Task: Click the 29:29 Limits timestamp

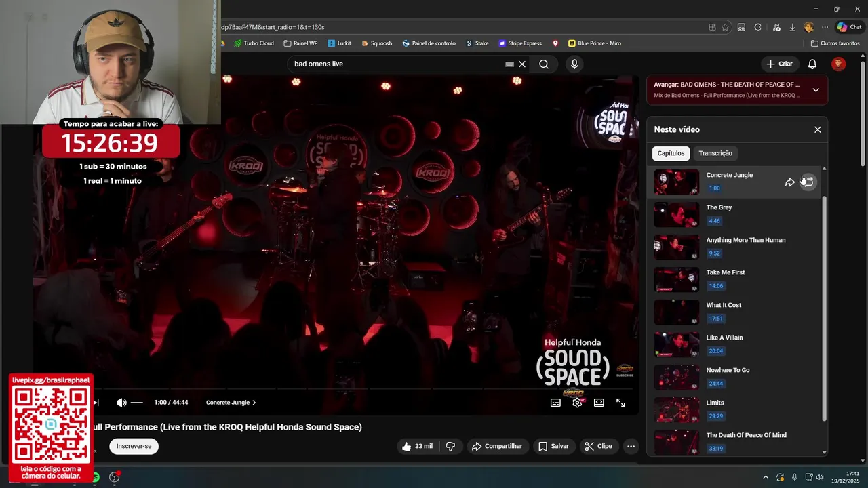Action: 715,416
